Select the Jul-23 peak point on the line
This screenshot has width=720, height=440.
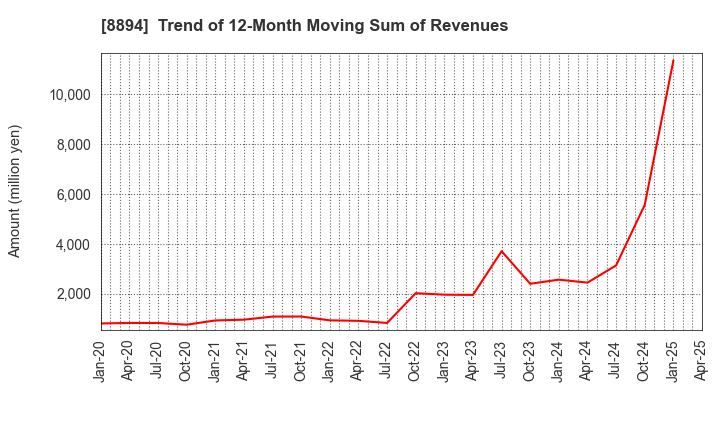(501, 251)
